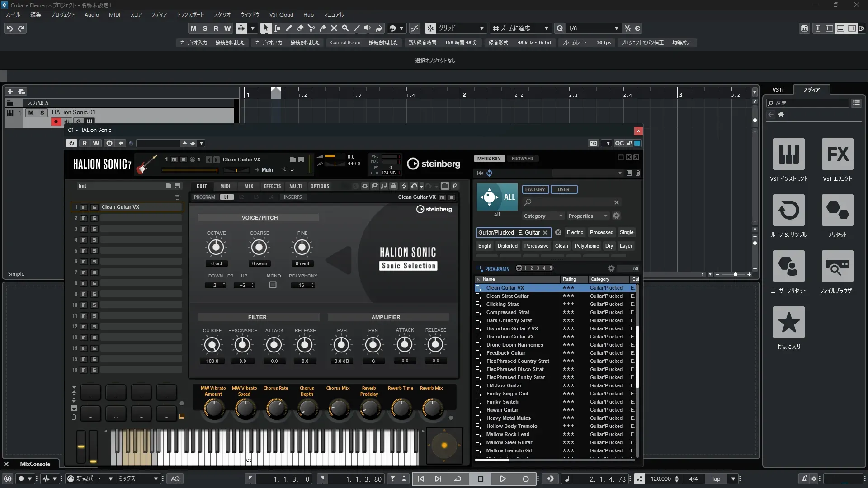Select the Scissors split tool
868x488 pixels.
click(x=311, y=28)
